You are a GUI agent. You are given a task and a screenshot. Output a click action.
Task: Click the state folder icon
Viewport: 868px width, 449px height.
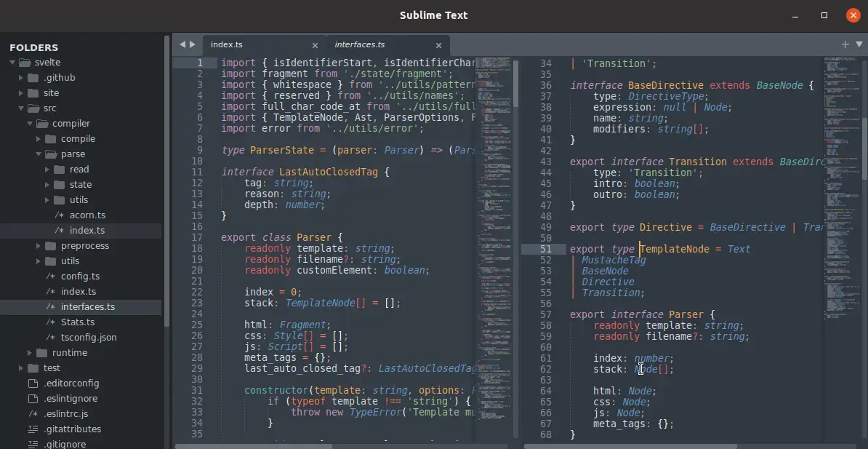tap(60, 185)
